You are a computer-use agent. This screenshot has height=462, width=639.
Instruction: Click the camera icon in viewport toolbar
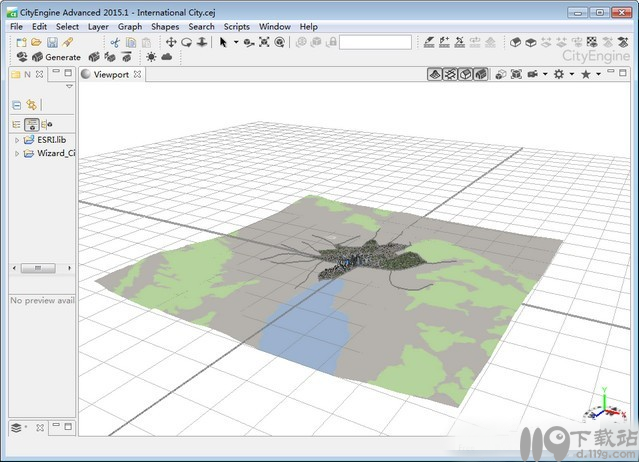532,74
